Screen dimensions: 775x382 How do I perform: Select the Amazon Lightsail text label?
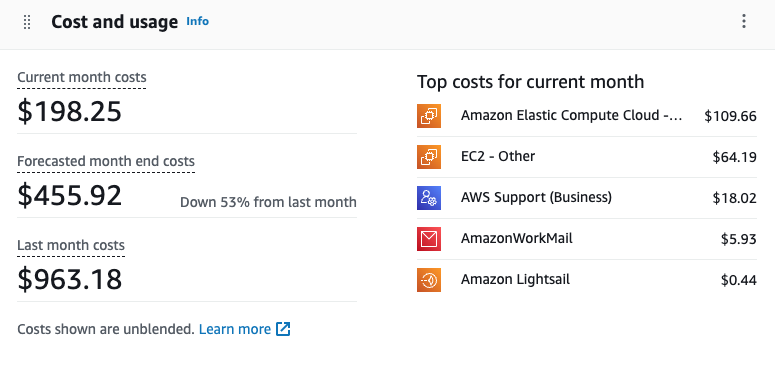pyautogui.click(x=515, y=280)
